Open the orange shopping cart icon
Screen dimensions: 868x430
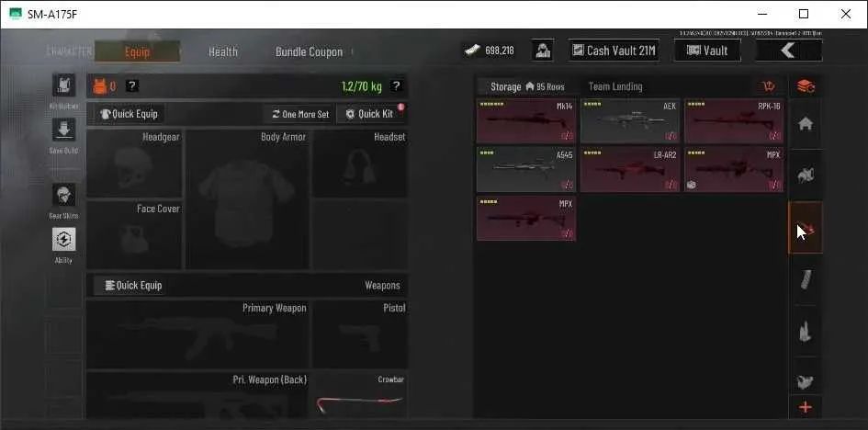click(769, 86)
